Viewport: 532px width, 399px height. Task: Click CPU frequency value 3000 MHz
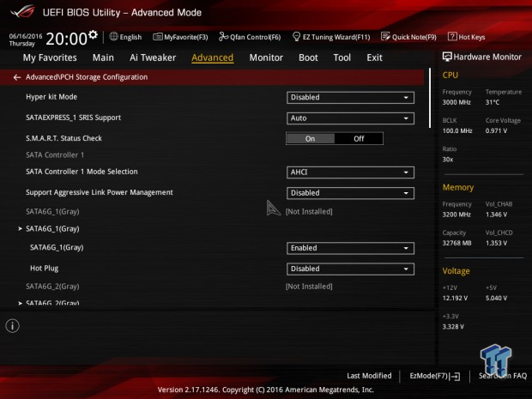coord(456,102)
